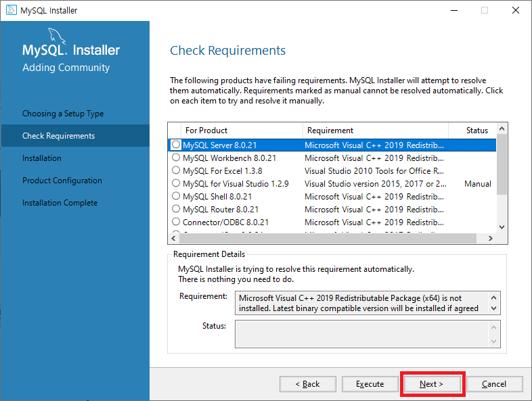Screen dimensions: 532x401
Task: Click the < Back button
Action: point(308,384)
